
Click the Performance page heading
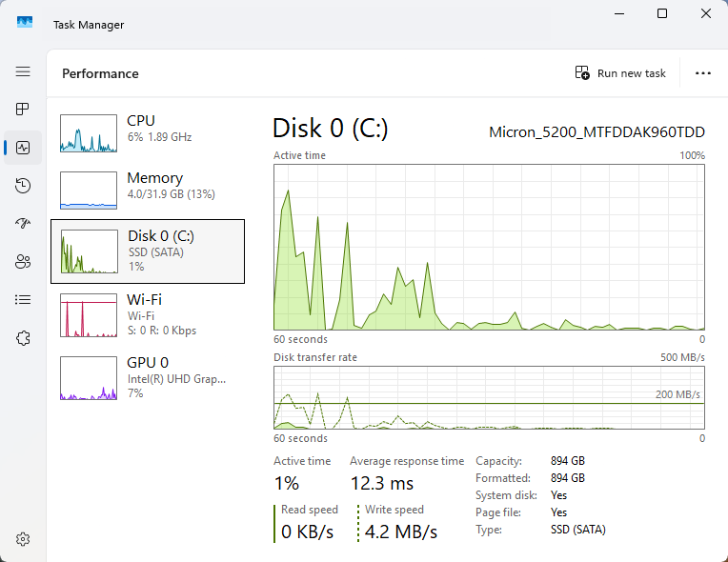pyautogui.click(x=100, y=73)
